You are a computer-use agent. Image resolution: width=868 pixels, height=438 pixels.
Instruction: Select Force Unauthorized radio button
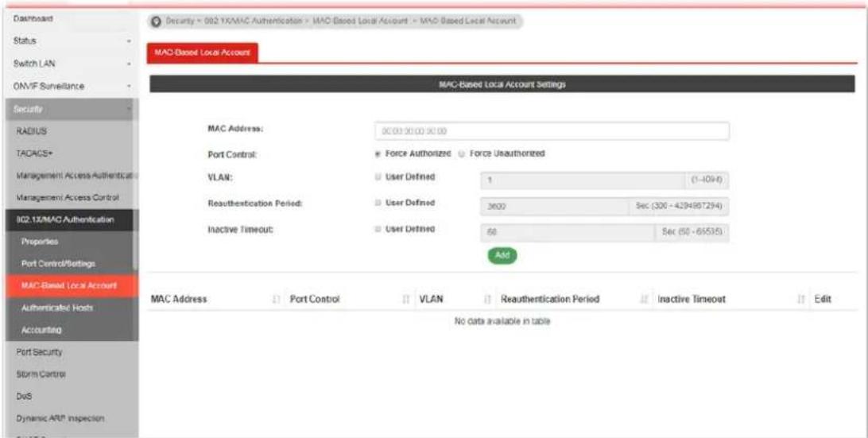[462, 154]
